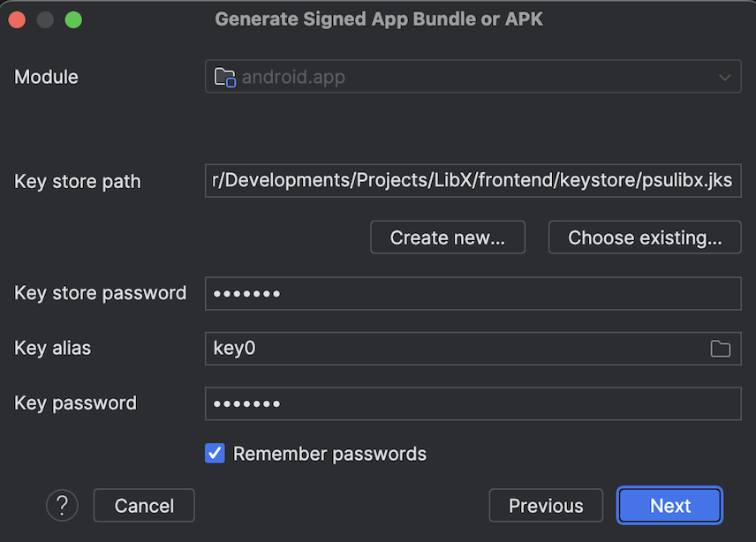Click the Generate Signed App Bundle title
This screenshot has width=756, height=542.
(x=379, y=19)
